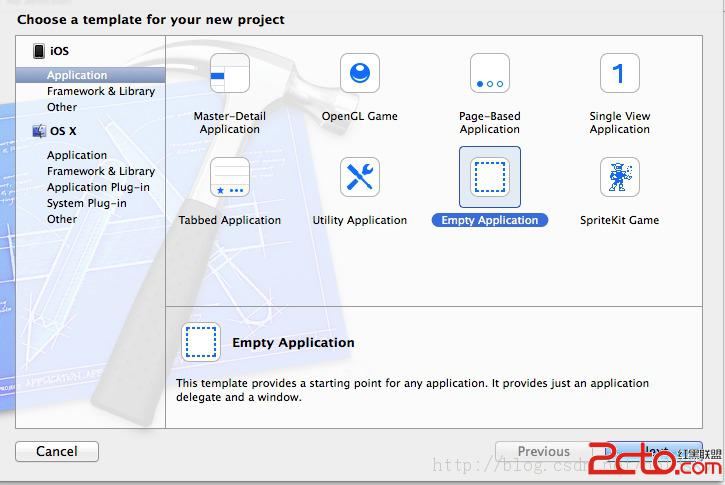
Task: Click the Master-Detail Application label
Action: (x=230, y=123)
